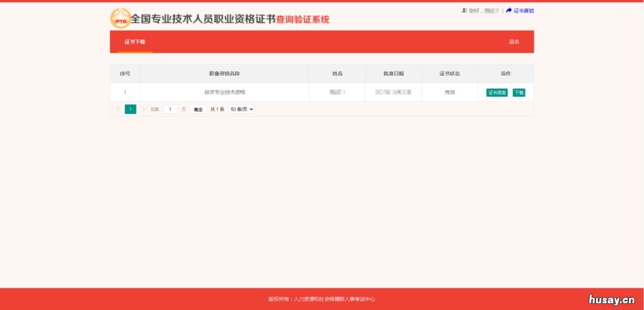
Task: Click 退出 to log out
Action: point(514,42)
